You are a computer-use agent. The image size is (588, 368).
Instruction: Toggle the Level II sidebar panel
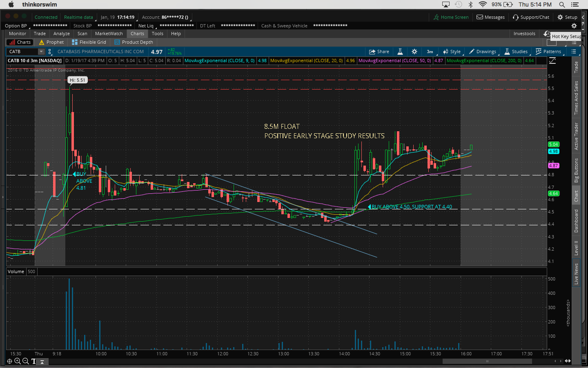tap(576, 248)
